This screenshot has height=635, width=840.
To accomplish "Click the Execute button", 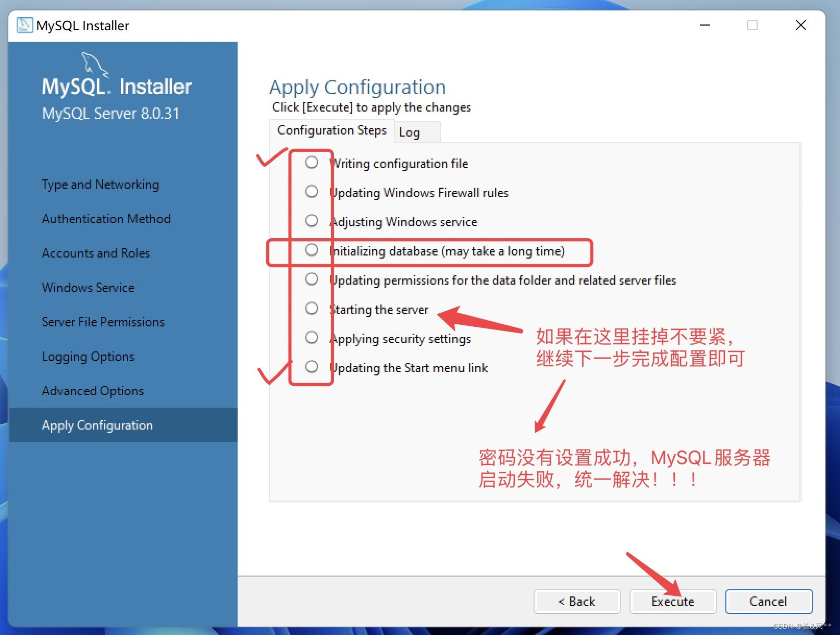I will pyautogui.click(x=673, y=602).
